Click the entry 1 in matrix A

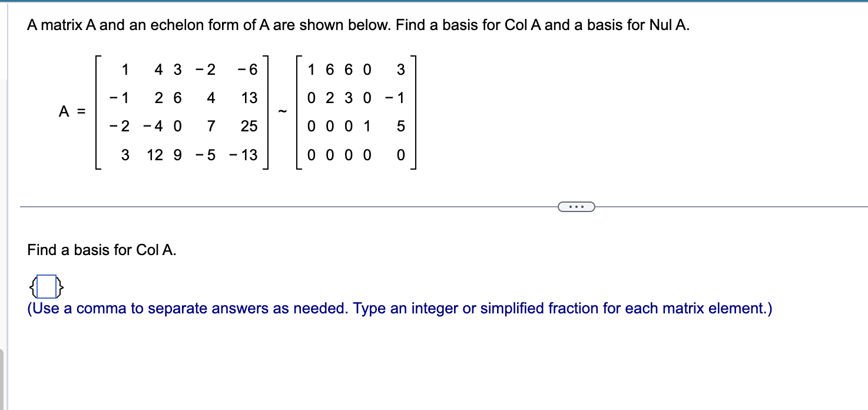[125, 70]
